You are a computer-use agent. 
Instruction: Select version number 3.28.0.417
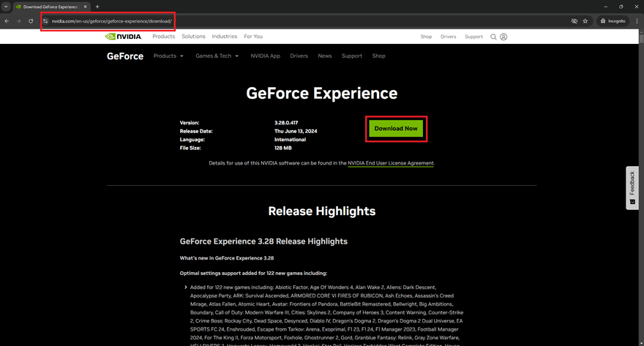pyautogui.click(x=286, y=123)
